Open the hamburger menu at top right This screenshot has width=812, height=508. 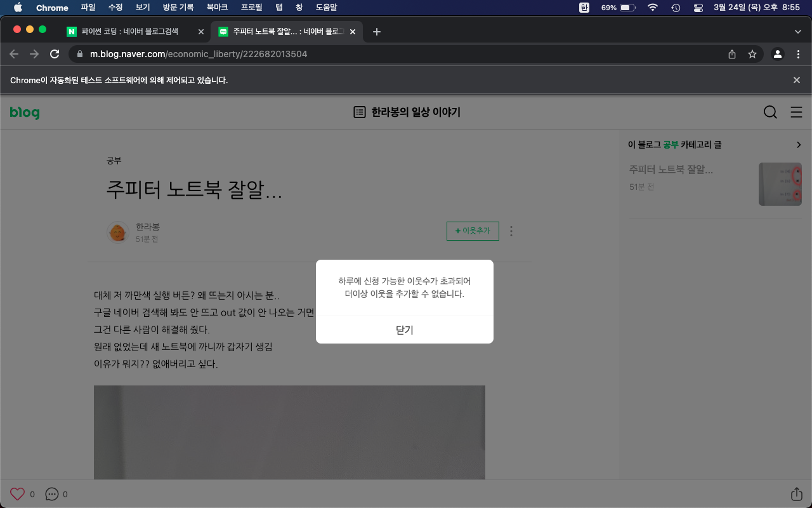pos(796,112)
